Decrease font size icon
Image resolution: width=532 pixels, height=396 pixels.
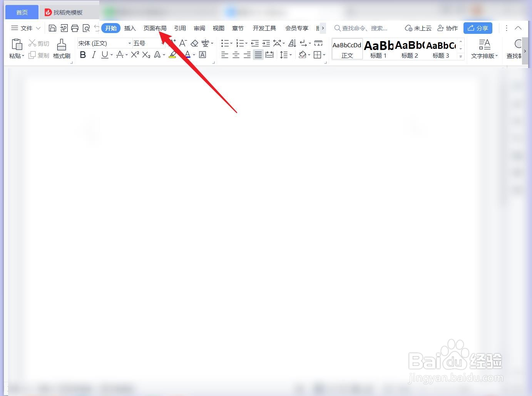tap(183, 43)
